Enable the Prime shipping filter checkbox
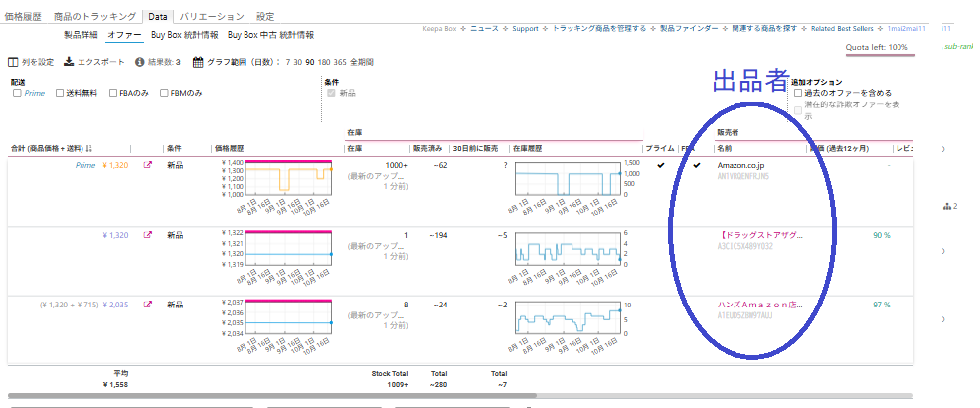Viewport: 980px width, 408px height. tap(17, 93)
